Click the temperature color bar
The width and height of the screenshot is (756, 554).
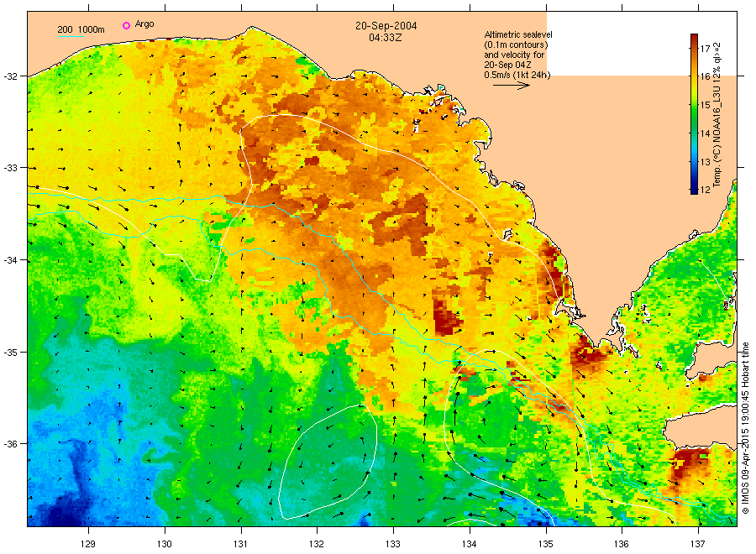click(x=694, y=113)
